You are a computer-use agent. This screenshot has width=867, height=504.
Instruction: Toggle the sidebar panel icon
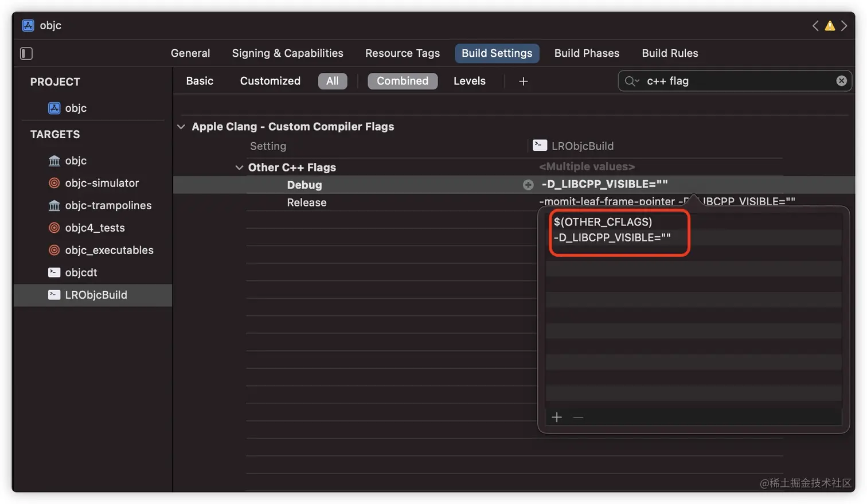tap(26, 53)
